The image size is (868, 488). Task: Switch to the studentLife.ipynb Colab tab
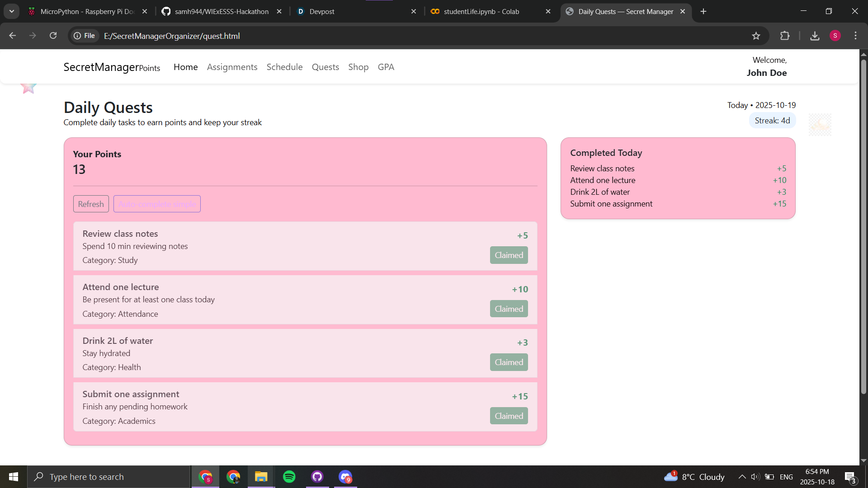tap(481, 11)
